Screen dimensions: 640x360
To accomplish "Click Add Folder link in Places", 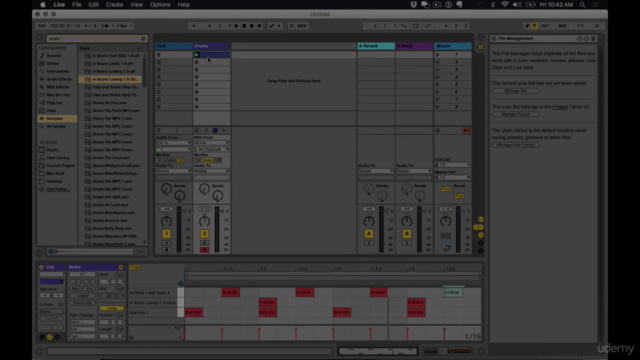I will (58, 189).
